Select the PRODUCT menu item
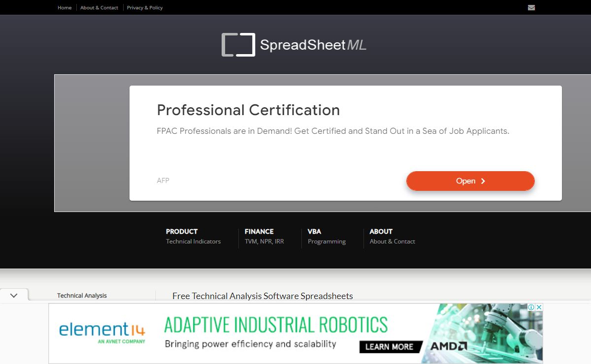591x364 pixels. [x=182, y=231]
